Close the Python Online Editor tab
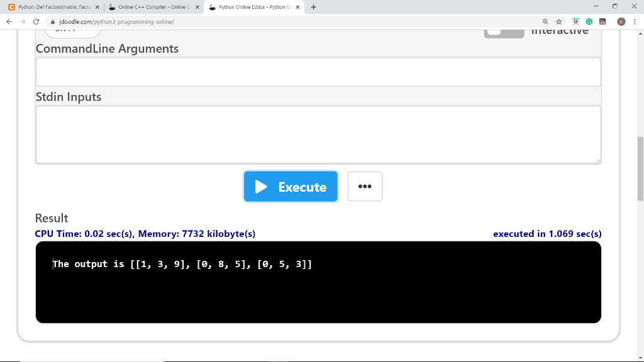 [x=297, y=7]
